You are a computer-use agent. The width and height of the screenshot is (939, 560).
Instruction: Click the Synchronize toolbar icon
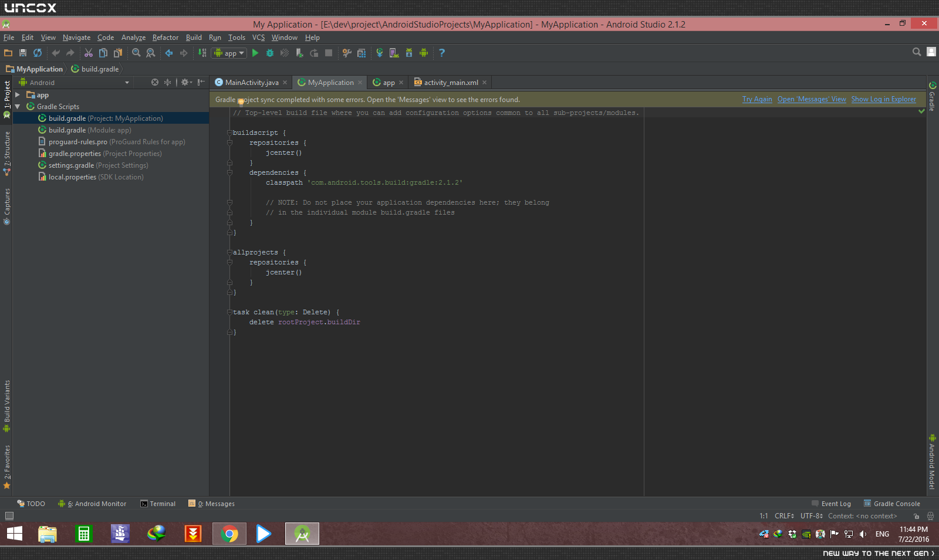click(x=38, y=53)
